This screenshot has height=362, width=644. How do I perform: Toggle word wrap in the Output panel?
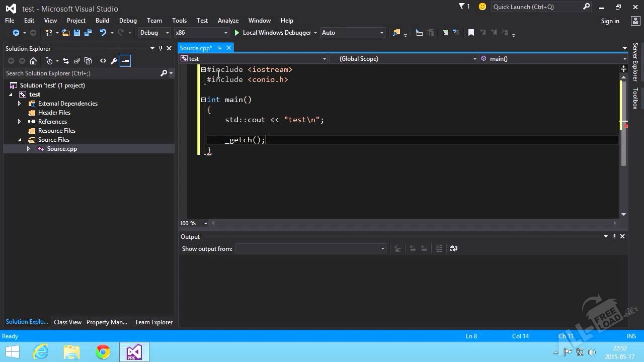[453, 248]
